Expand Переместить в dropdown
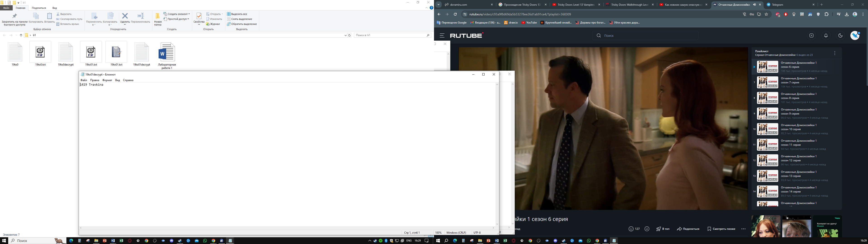Image resolution: width=868 pixels, height=244 pixels. (x=94, y=20)
